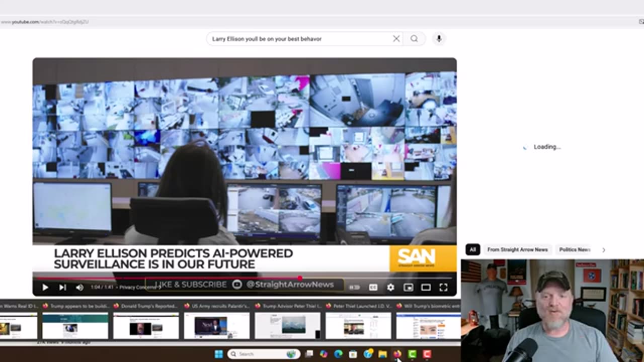Clear the search query with X

pyautogui.click(x=396, y=39)
